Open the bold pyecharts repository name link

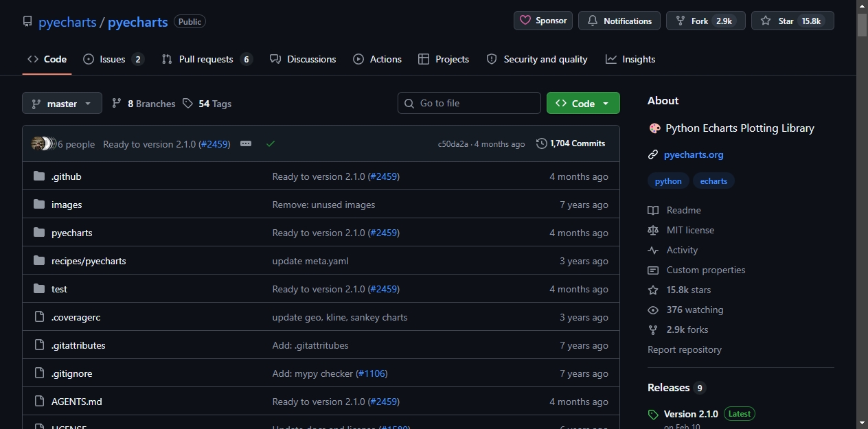137,22
